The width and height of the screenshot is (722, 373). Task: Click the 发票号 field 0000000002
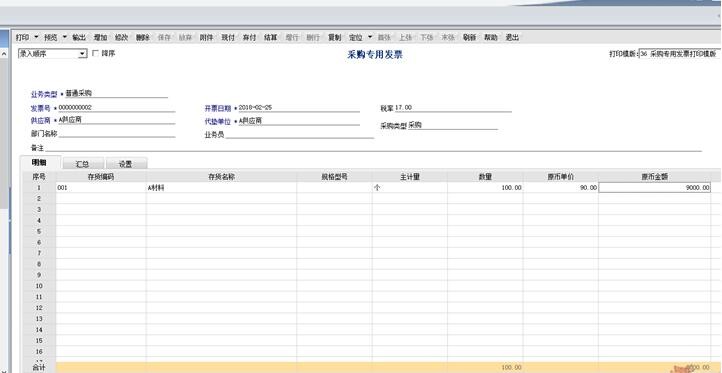pyautogui.click(x=116, y=108)
